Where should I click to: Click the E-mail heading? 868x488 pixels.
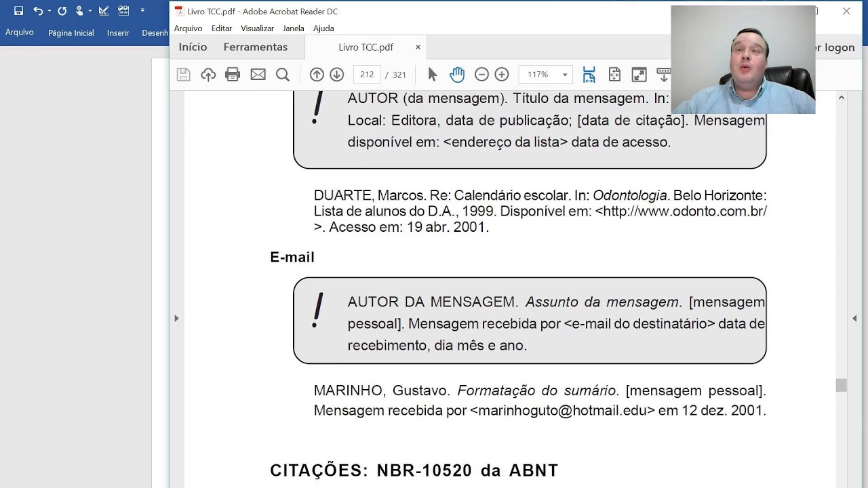(x=292, y=258)
